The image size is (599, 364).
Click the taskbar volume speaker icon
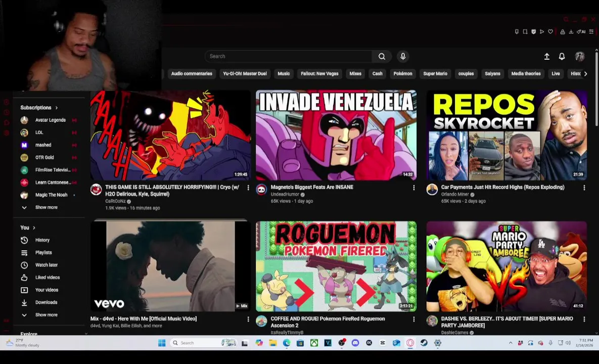point(568,343)
